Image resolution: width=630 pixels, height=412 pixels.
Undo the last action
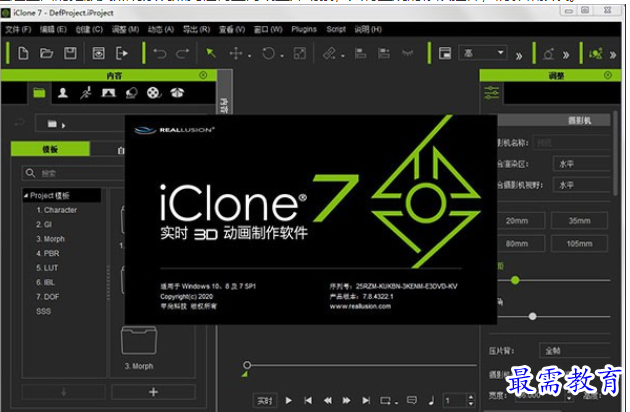pyautogui.click(x=160, y=53)
